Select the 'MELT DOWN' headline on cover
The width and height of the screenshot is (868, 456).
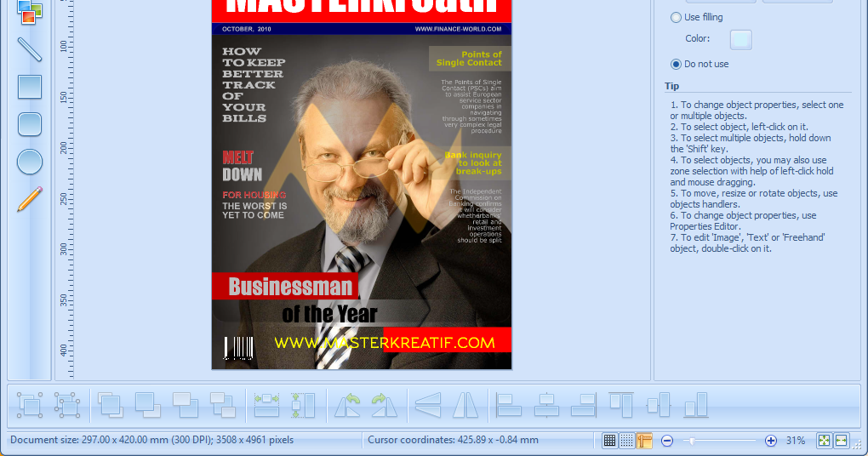coord(242,166)
